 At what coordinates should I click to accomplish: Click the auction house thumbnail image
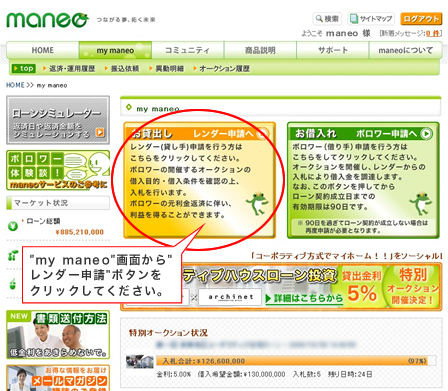(x=139, y=362)
